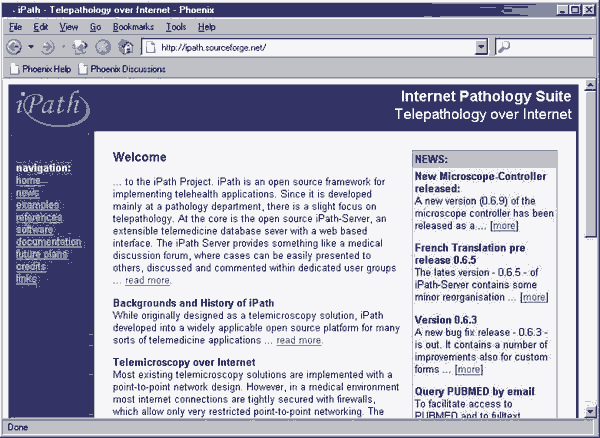The image size is (600, 438).
Task: Click the page icon in the address bar
Action: click(151, 47)
